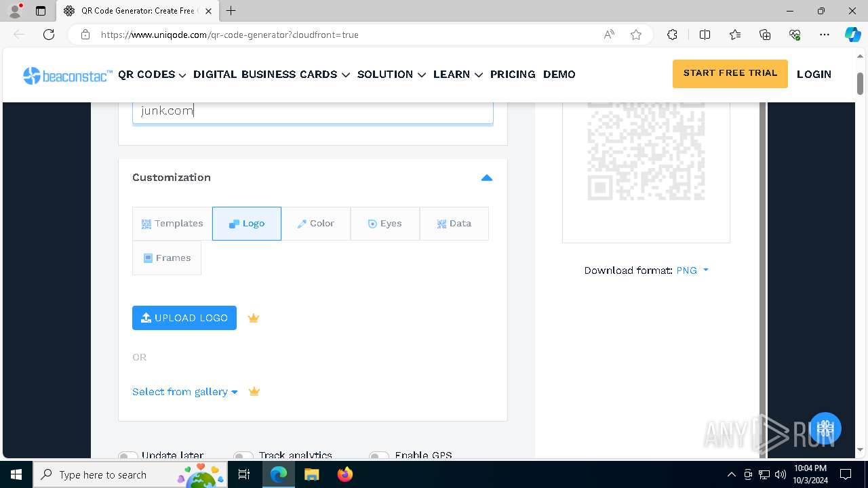Screen dimensions: 868x488
Task: Click crown icon next to Select from gallery
Action: [254, 391]
